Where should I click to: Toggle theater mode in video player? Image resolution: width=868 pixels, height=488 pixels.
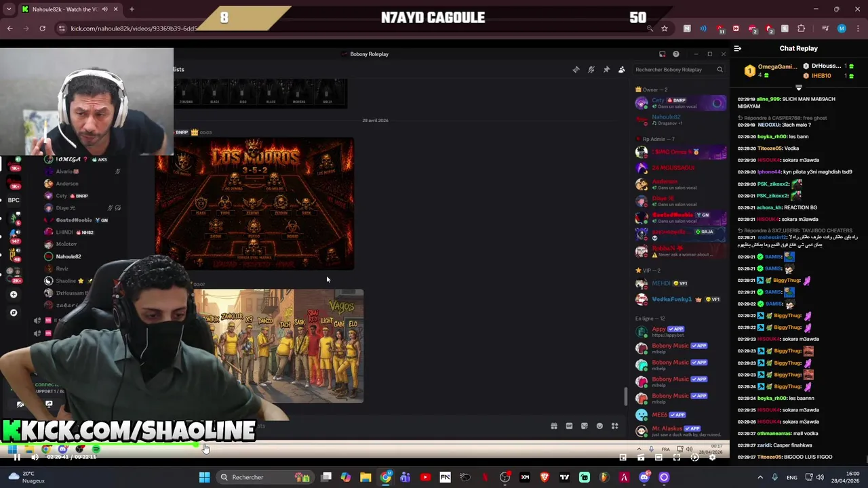(x=658, y=457)
